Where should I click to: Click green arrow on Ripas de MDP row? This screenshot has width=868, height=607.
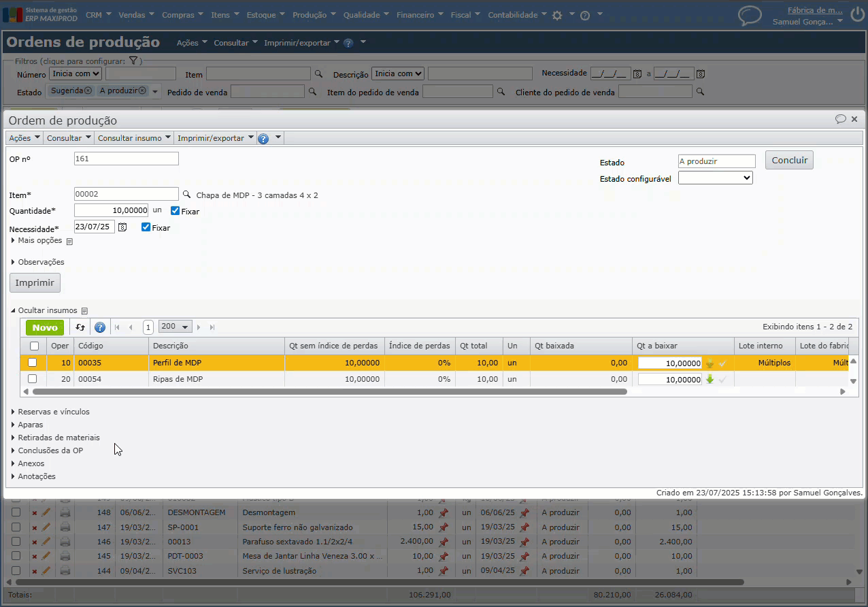[710, 380]
